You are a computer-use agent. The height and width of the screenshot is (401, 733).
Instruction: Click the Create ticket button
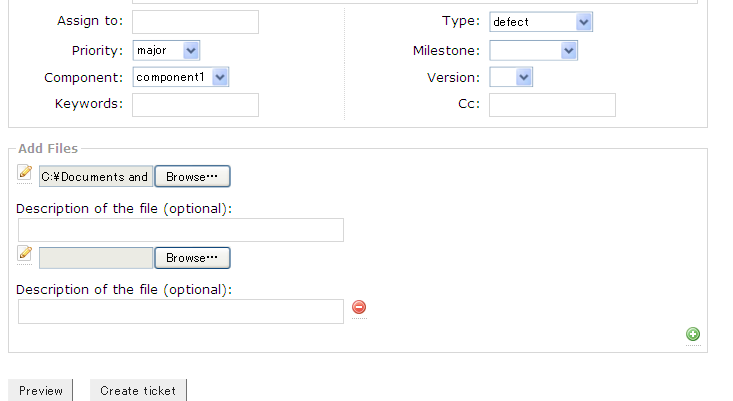tap(138, 391)
